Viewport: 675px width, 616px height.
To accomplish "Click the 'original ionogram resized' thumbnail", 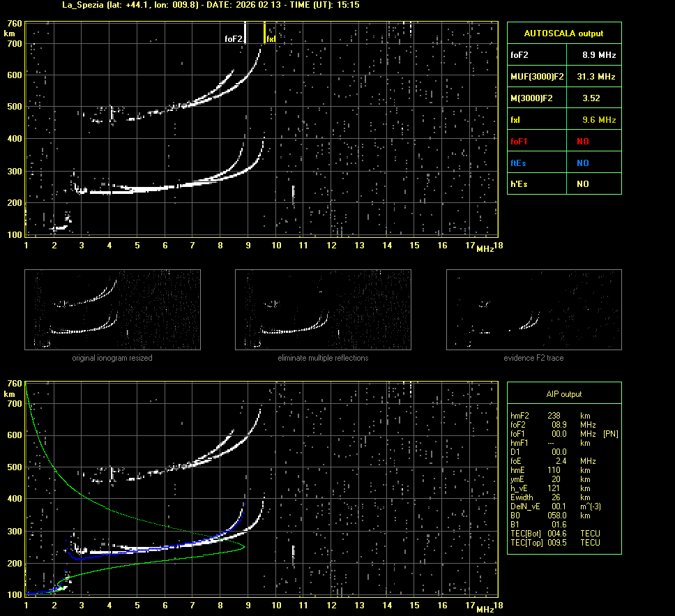I will 112,309.
